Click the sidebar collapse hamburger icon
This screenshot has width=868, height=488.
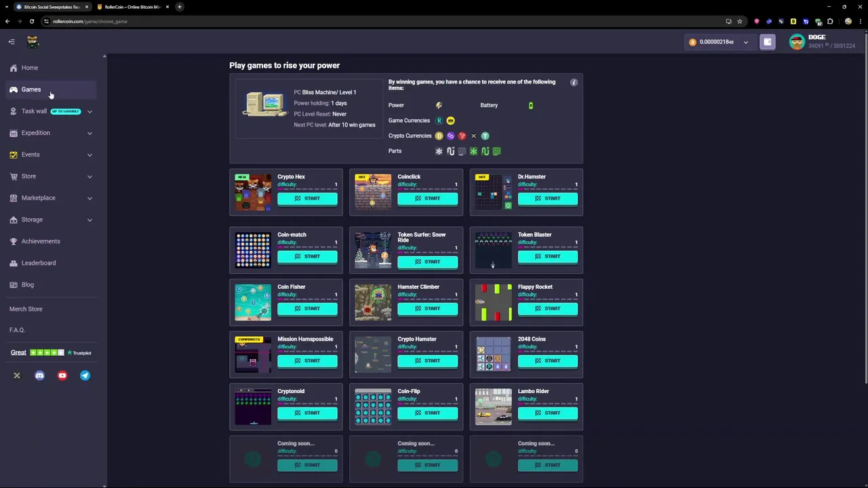12,42
